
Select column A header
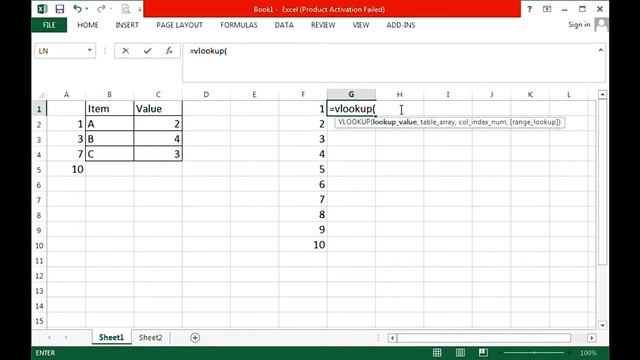(x=67, y=94)
